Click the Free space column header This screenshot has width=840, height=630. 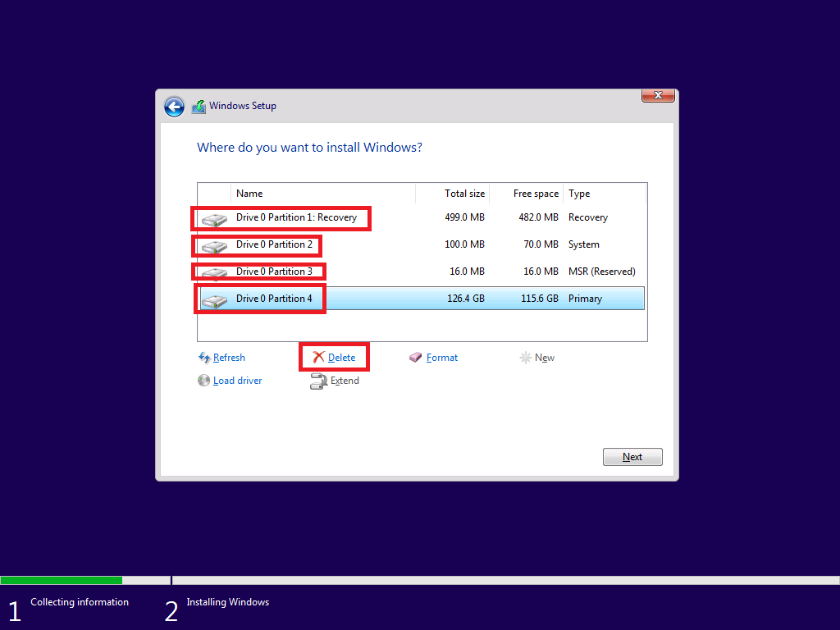coord(526,194)
